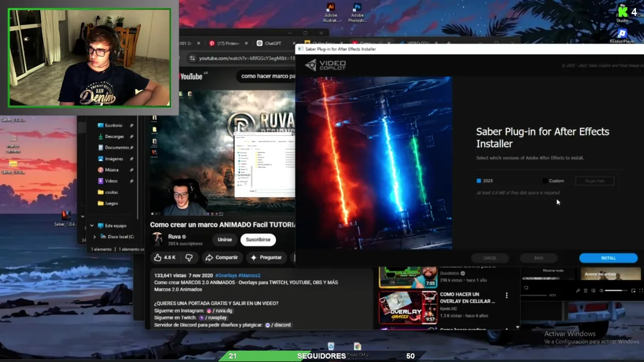Viewport: 644px width, 362px height.
Task: Switch to the Pinterest browser tab
Action: [225, 44]
